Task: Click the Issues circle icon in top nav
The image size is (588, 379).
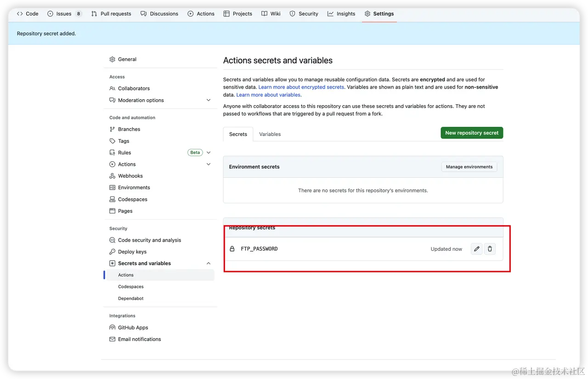Action: pyautogui.click(x=51, y=14)
